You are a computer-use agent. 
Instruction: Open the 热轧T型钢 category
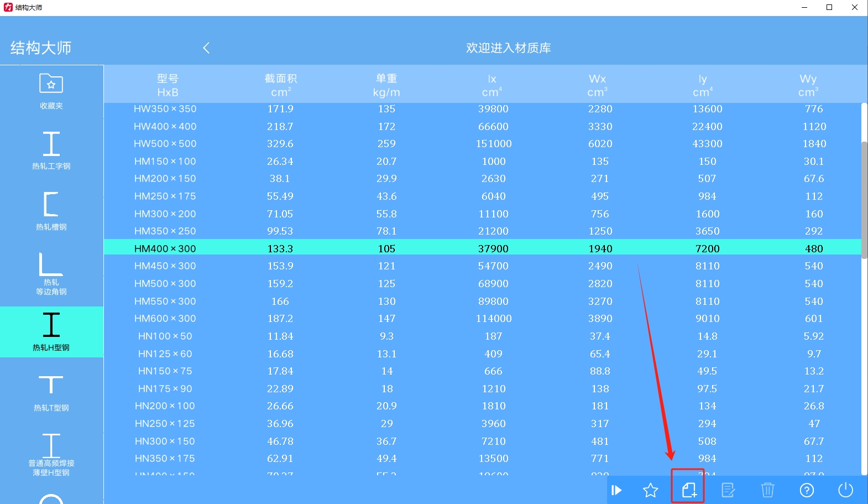click(x=51, y=393)
